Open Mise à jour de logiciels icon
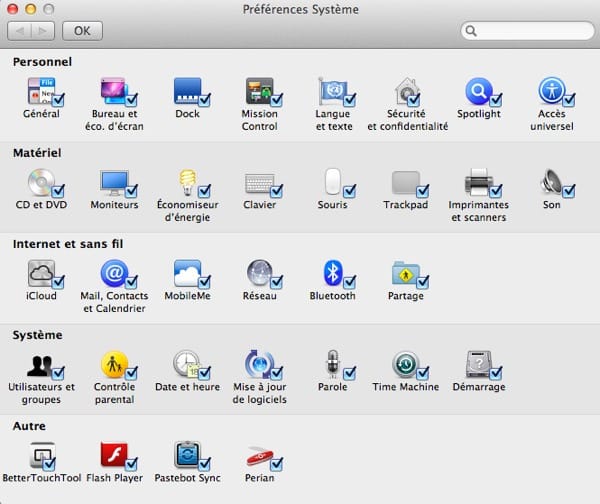 click(x=260, y=364)
